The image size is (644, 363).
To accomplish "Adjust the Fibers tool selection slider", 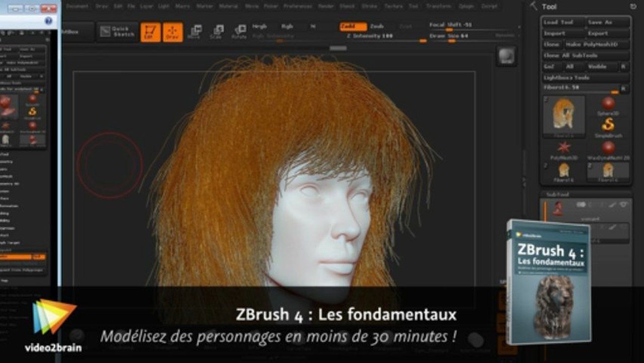I will coord(580,89).
